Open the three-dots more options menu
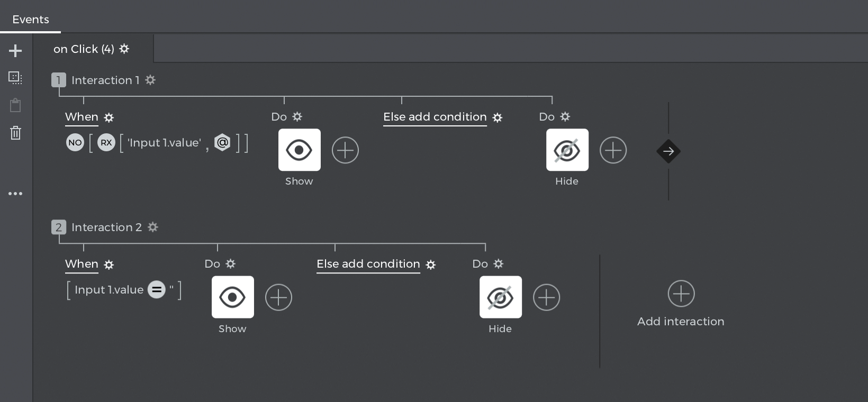Screen dimensions: 868x402 pyautogui.click(x=15, y=194)
